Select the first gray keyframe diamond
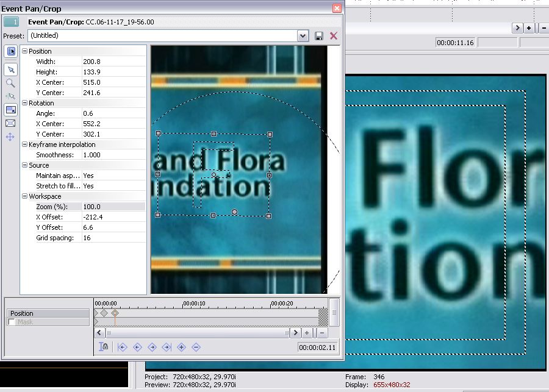This screenshot has height=392, width=549. coord(104,313)
